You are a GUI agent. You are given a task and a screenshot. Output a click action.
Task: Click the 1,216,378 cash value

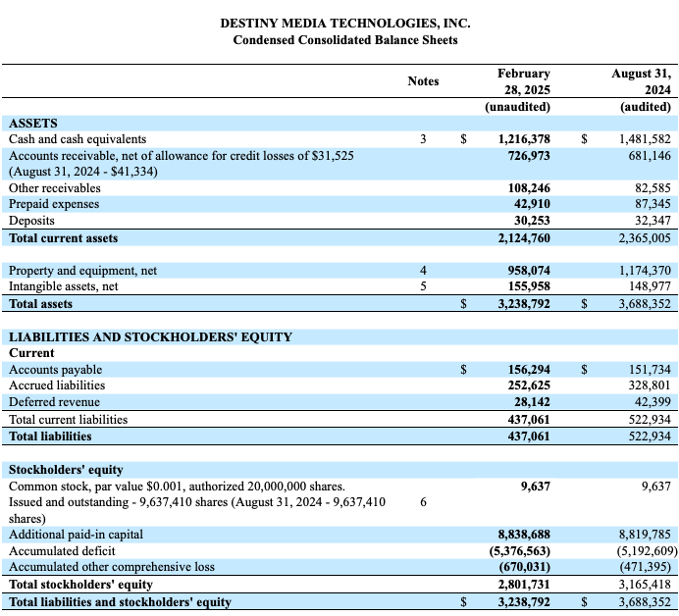[x=524, y=139]
